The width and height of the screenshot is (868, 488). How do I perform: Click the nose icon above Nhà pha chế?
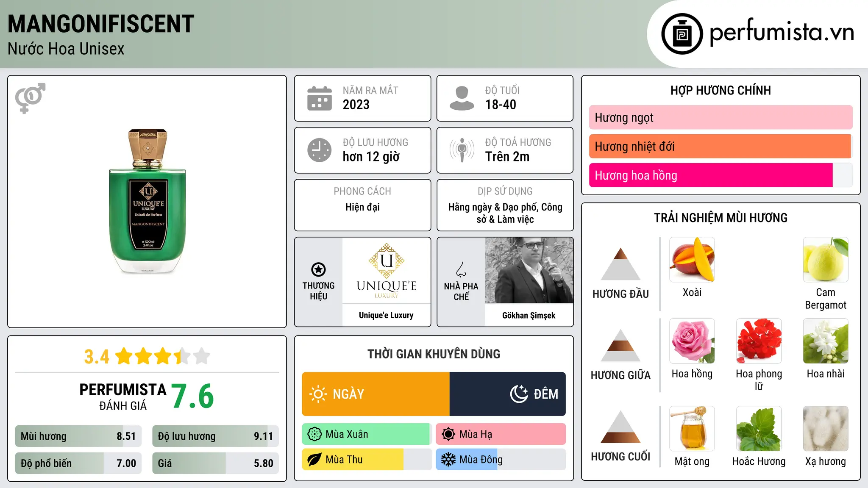pyautogui.click(x=461, y=269)
